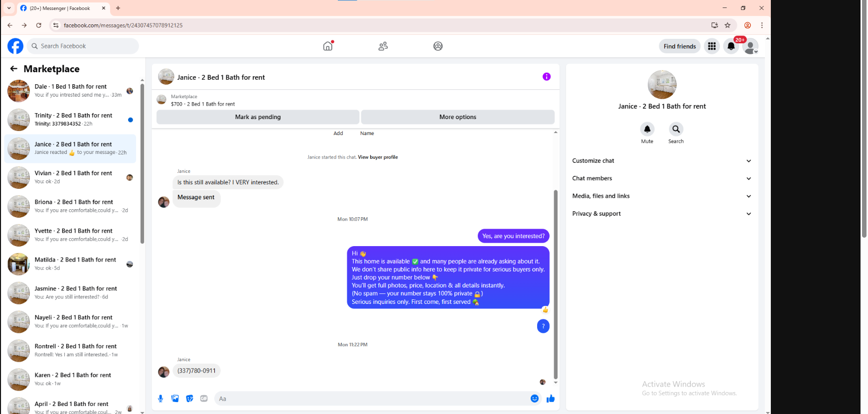Open emoji picker in message box
This screenshot has height=414, width=868.
point(535,399)
